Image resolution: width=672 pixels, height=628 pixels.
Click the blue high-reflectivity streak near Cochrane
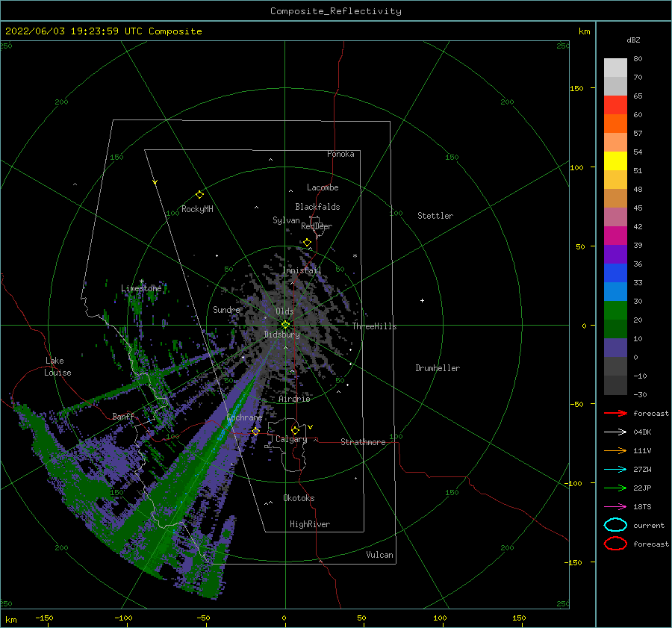click(231, 417)
